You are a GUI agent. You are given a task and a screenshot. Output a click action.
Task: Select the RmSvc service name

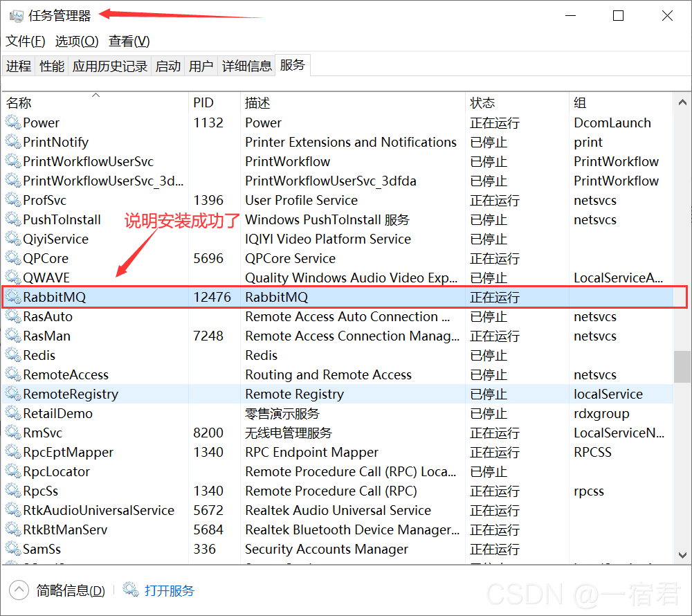42,433
